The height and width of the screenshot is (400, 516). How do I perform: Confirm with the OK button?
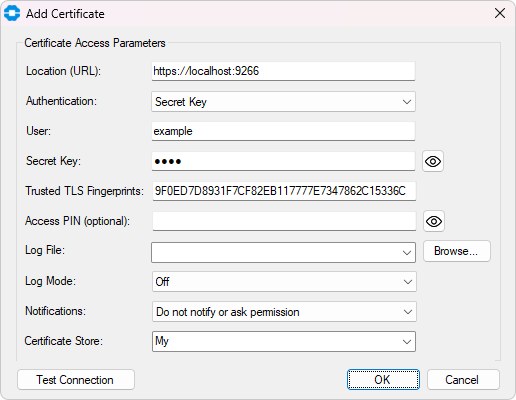pos(383,379)
